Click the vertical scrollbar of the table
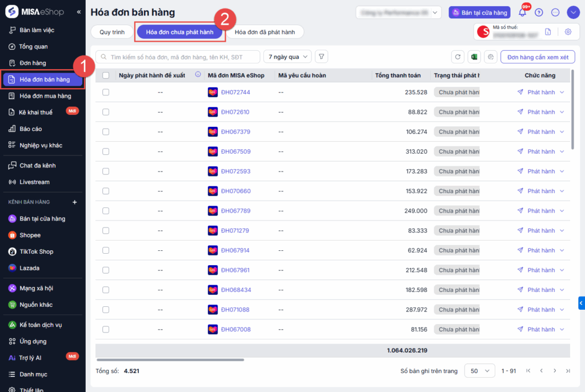This screenshot has height=392, width=585. [x=572, y=110]
